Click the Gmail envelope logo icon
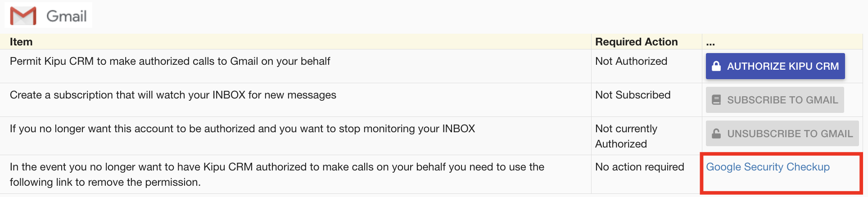The image size is (868, 197). point(23,16)
